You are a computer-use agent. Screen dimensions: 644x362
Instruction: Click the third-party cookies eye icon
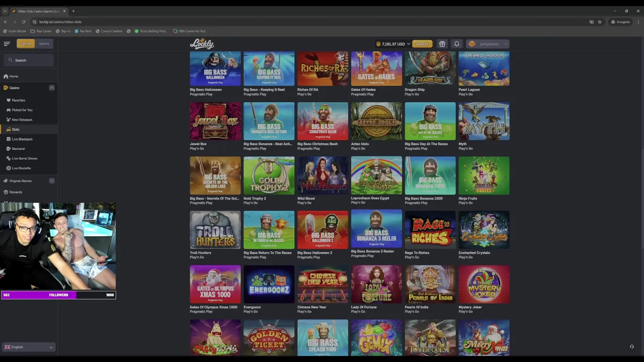(591, 22)
